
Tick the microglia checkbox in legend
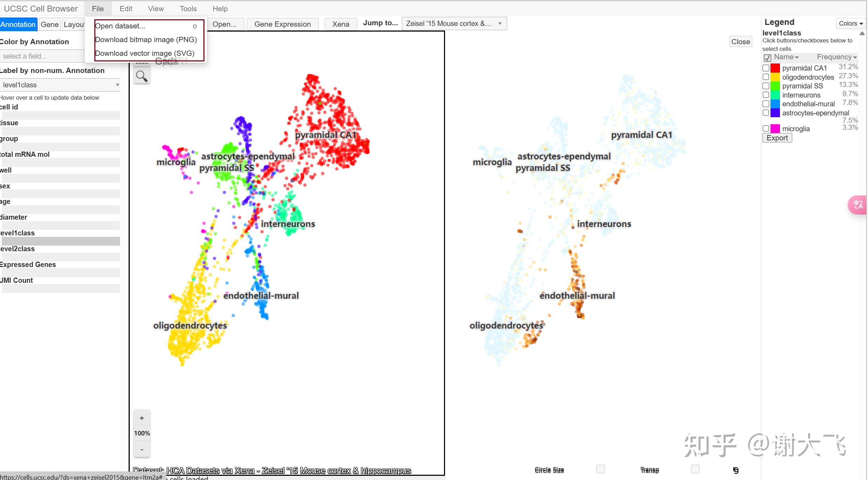point(766,128)
